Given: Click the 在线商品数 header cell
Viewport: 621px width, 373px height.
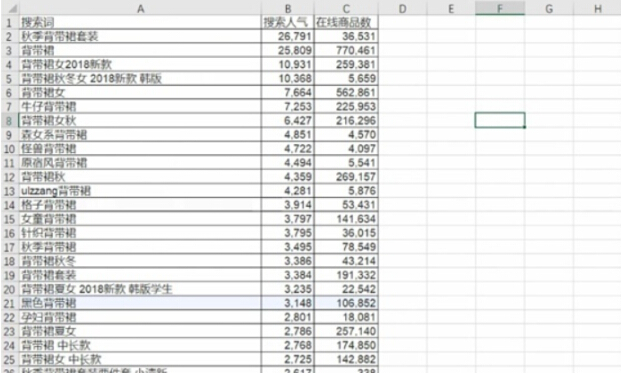Looking at the screenshot, I should pyautogui.click(x=346, y=22).
